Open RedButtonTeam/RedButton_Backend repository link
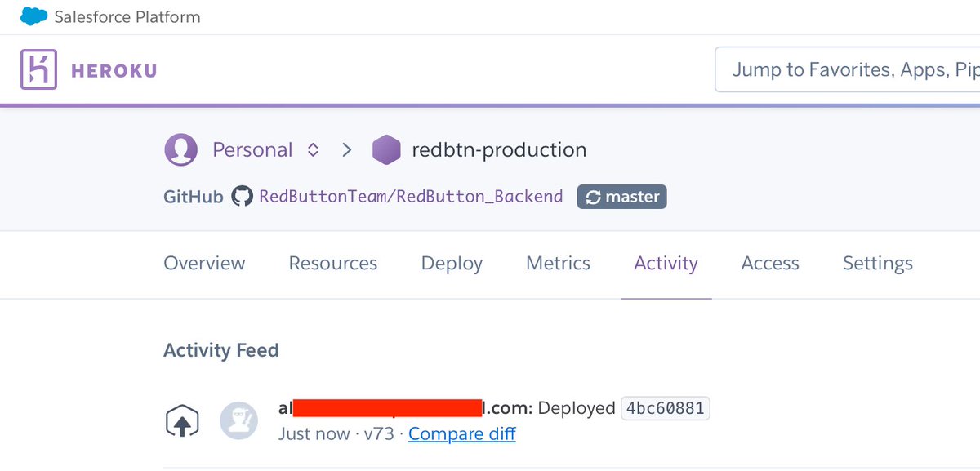The image size is (980, 471). (x=411, y=197)
